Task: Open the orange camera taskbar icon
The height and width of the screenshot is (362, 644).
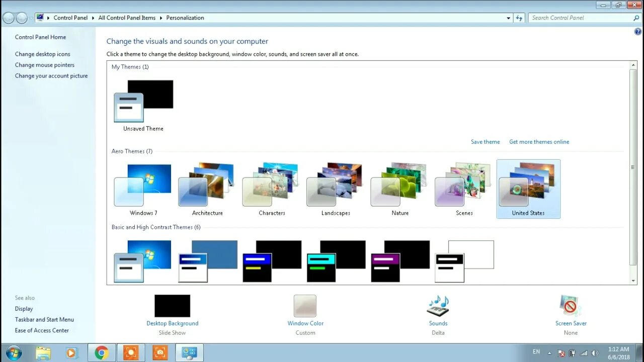Action: coord(160,353)
